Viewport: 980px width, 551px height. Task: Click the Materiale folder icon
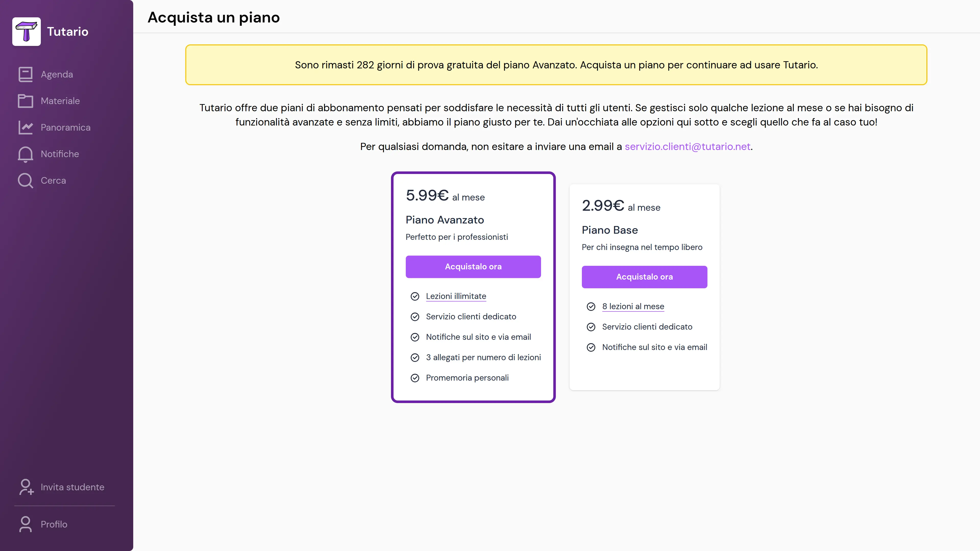[26, 101]
